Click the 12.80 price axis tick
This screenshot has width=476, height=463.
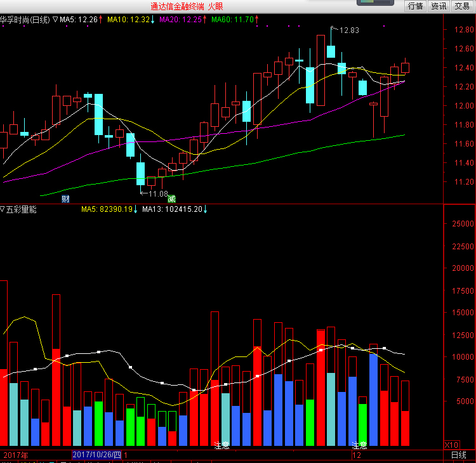tap(463, 29)
